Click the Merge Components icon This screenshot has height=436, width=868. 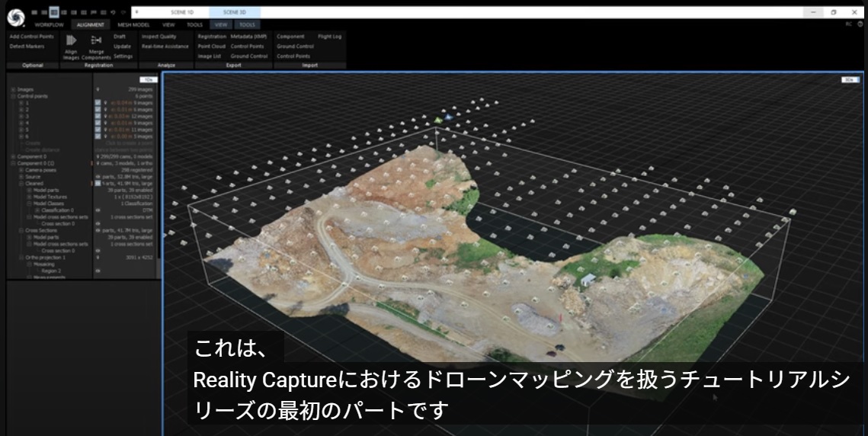[x=96, y=40]
